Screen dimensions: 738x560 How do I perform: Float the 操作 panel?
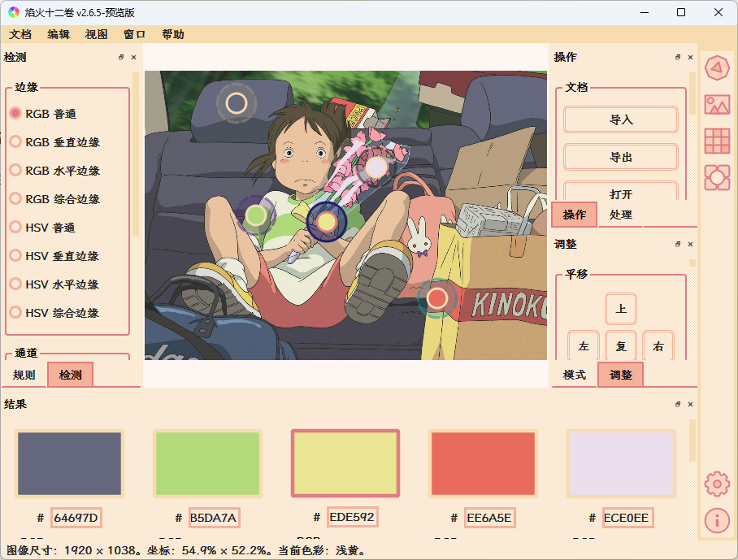point(678,57)
